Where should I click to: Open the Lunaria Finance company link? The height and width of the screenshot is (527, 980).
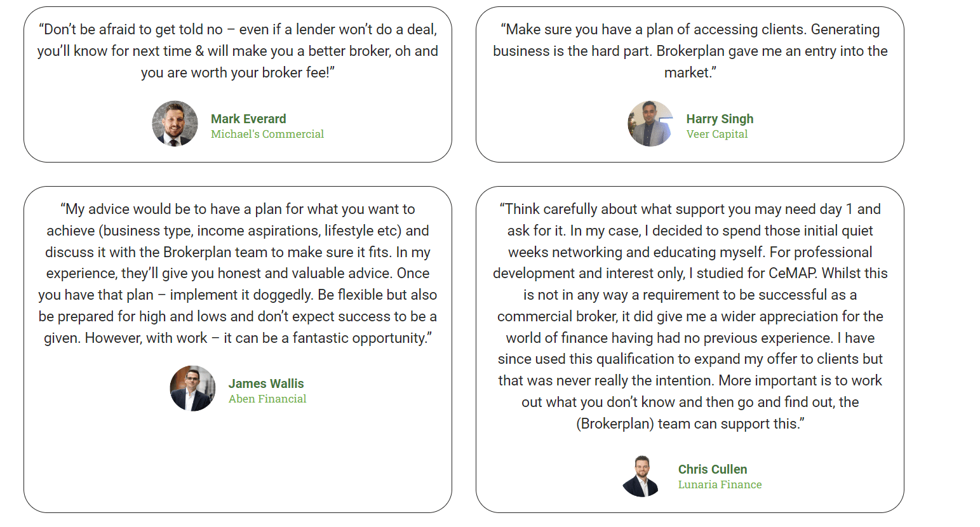click(720, 484)
